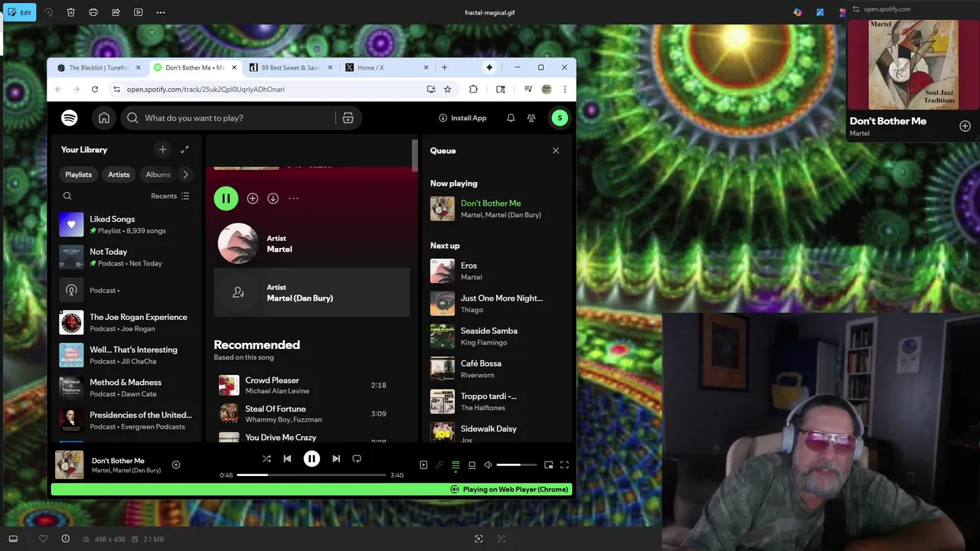
Task: Click Edit button in Photos
Action: 19,12
